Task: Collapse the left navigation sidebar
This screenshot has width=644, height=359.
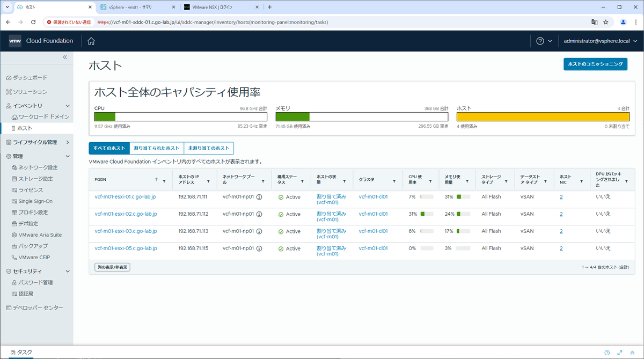Action: pyautogui.click(x=64, y=57)
